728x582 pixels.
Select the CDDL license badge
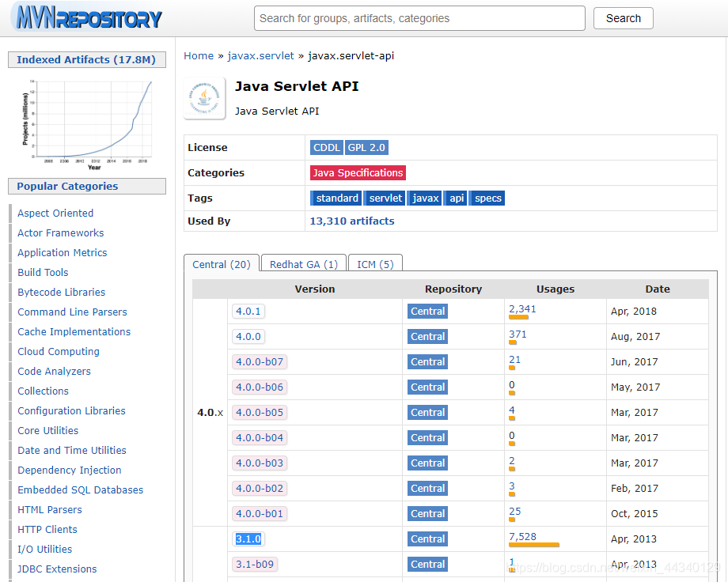click(326, 148)
